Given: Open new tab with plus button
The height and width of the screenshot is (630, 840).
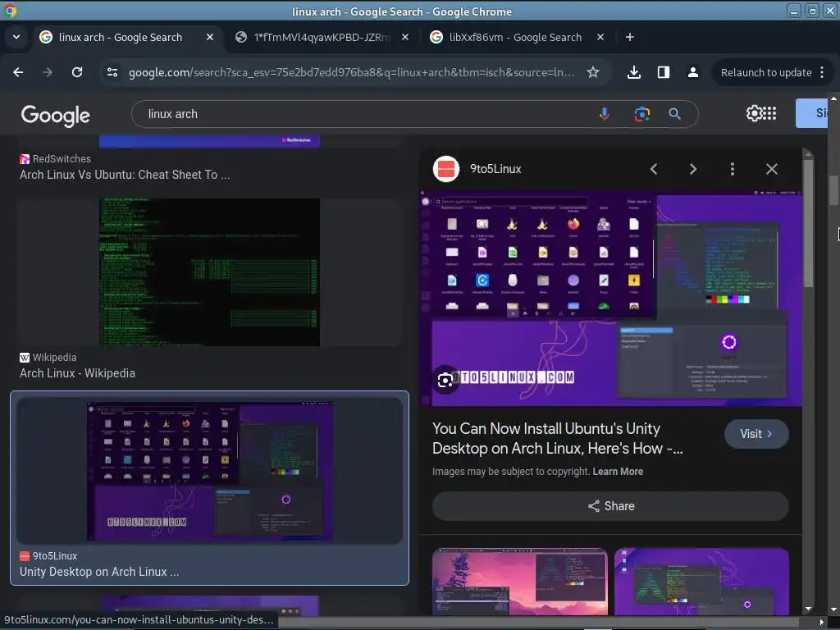Looking at the screenshot, I should [x=630, y=37].
